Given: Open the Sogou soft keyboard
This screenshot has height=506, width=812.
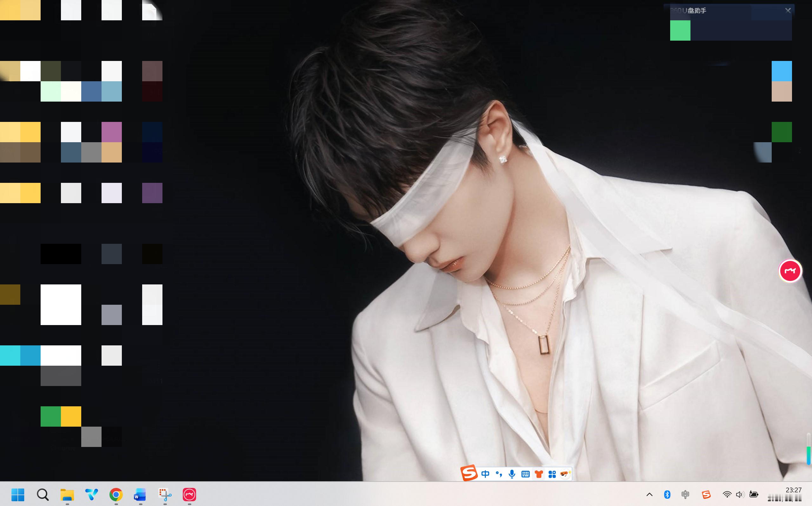Looking at the screenshot, I should click(525, 474).
